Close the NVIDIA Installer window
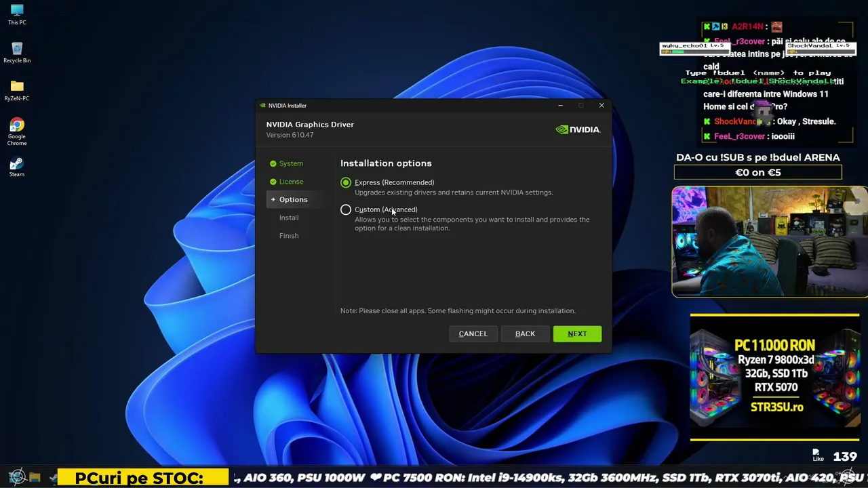 [601, 106]
